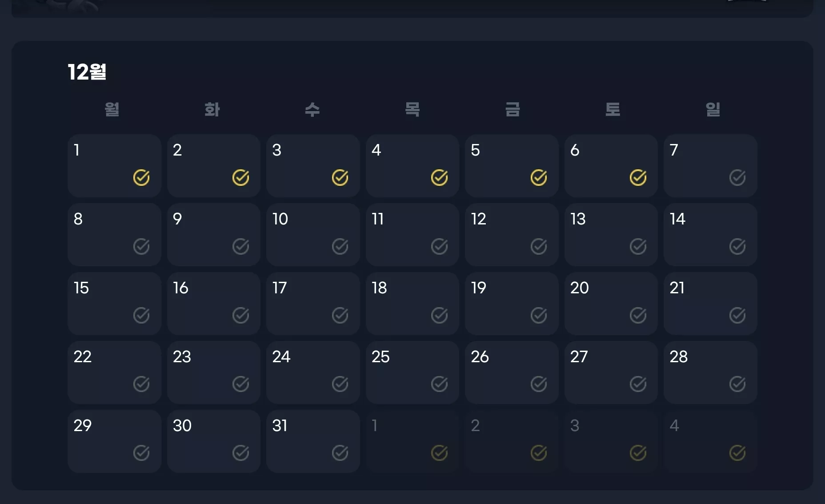Click the 12월 month title

(x=87, y=72)
